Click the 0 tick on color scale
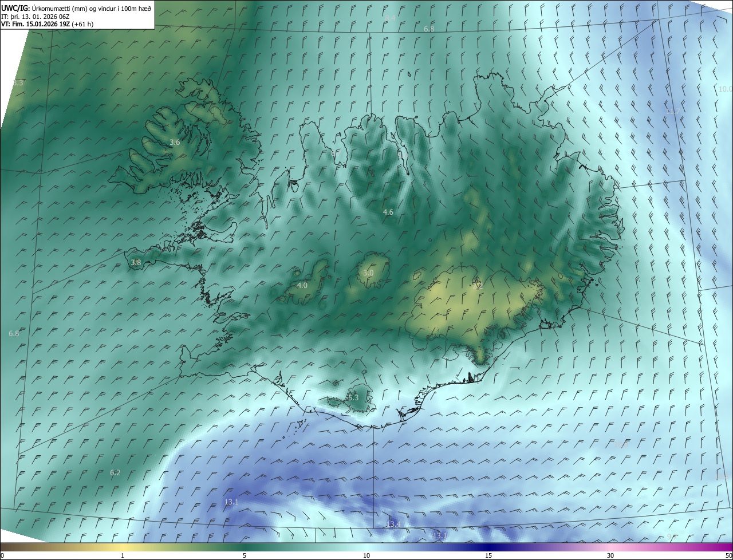Screen dimensions: 733x560 coord(2,555)
